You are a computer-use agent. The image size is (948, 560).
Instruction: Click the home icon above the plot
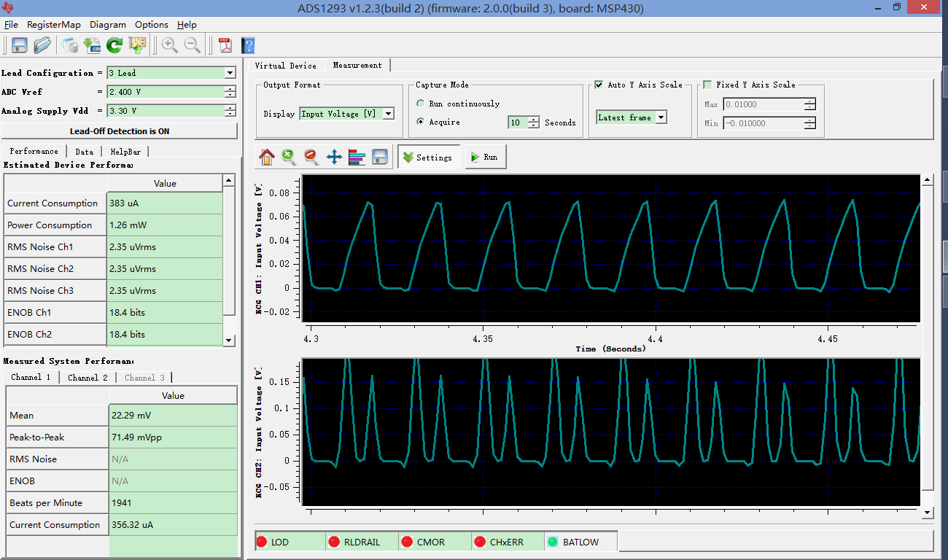267,157
